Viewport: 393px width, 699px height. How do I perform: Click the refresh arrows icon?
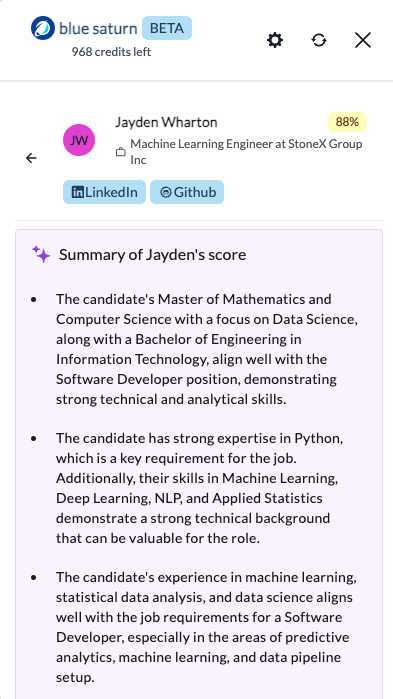(319, 41)
